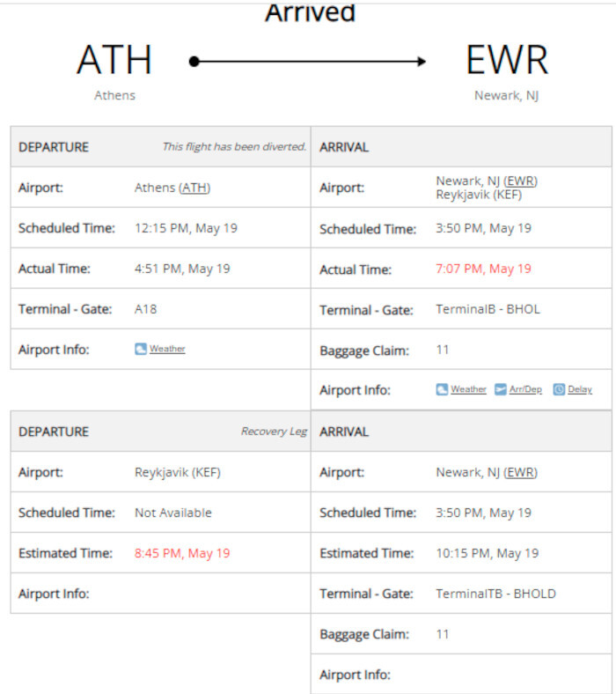This screenshot has width=616, height=694.
Task: Open the ATH airport code link
Action: coord(195,188)
